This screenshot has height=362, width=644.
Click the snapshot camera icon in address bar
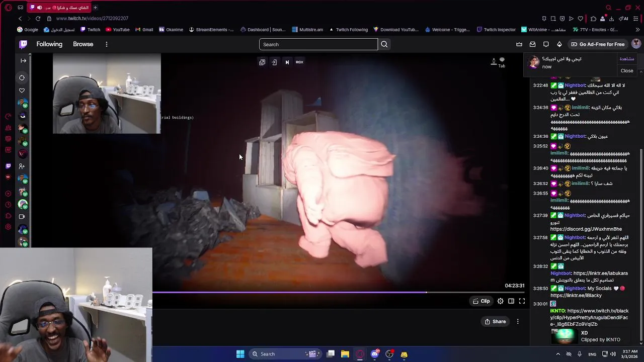[553, 19]
